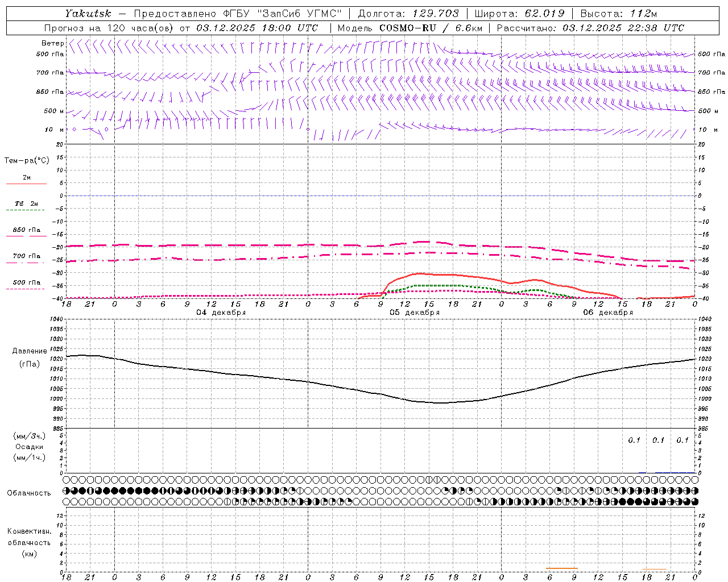This screenshot has width=728, height=582.
Task: Click the 'Ветер' wind panel label
Action: coord(53,43)
